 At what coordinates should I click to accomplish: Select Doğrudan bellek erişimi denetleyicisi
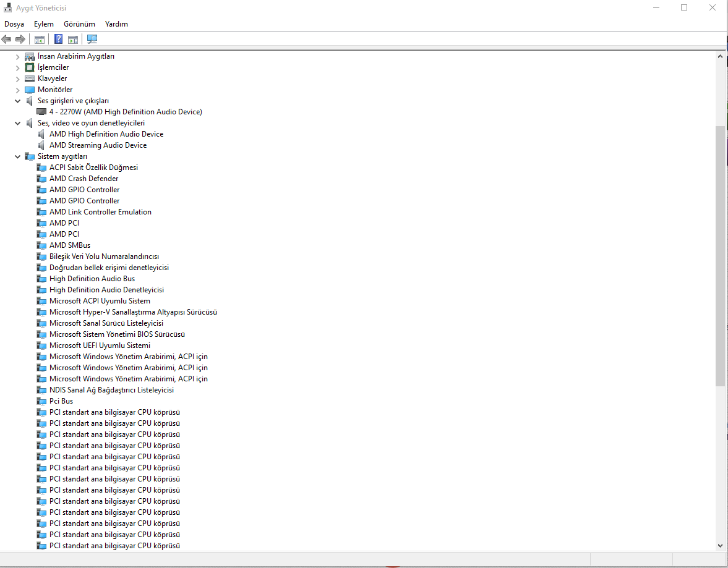point(109,268)
